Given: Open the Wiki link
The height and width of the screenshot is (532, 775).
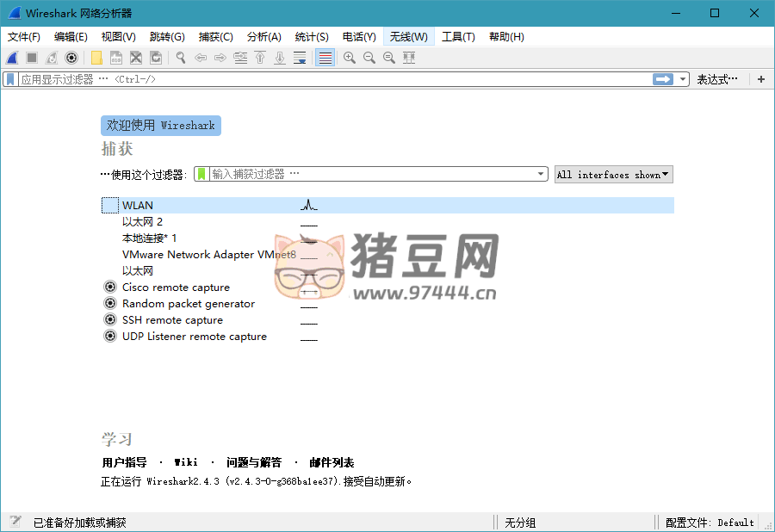Looking at the screenshot, I should pyautogui.click(x=186, y=462).
